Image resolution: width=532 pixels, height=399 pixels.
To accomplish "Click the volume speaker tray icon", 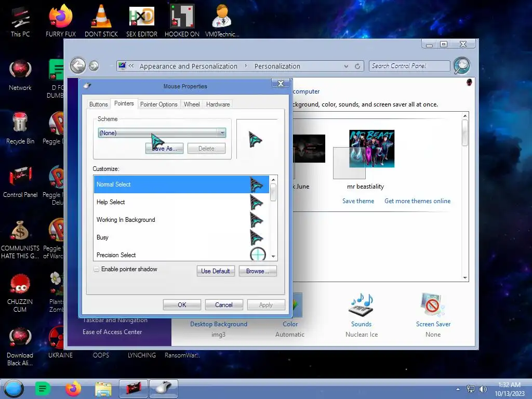I will pyautogui.click(x=483, y=389).
